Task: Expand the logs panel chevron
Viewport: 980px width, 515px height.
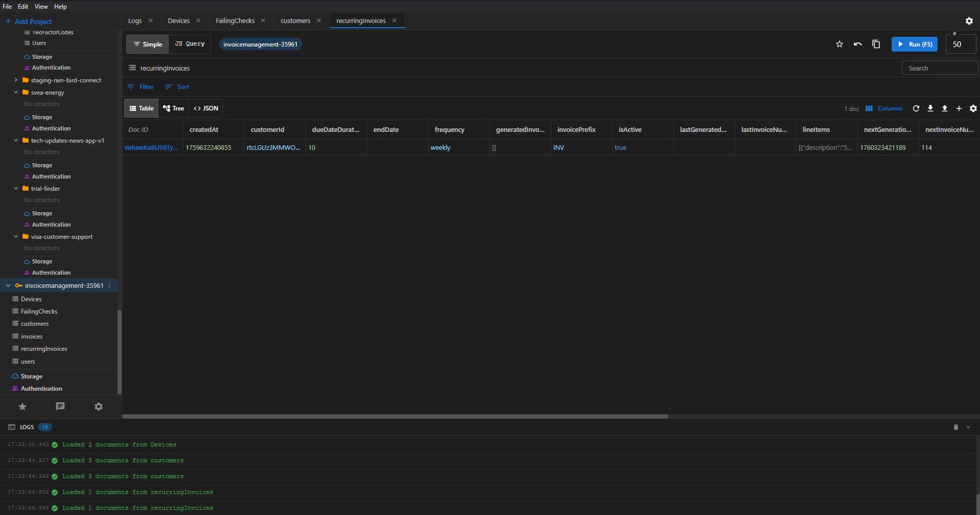Action: click(x=967, y=427)
